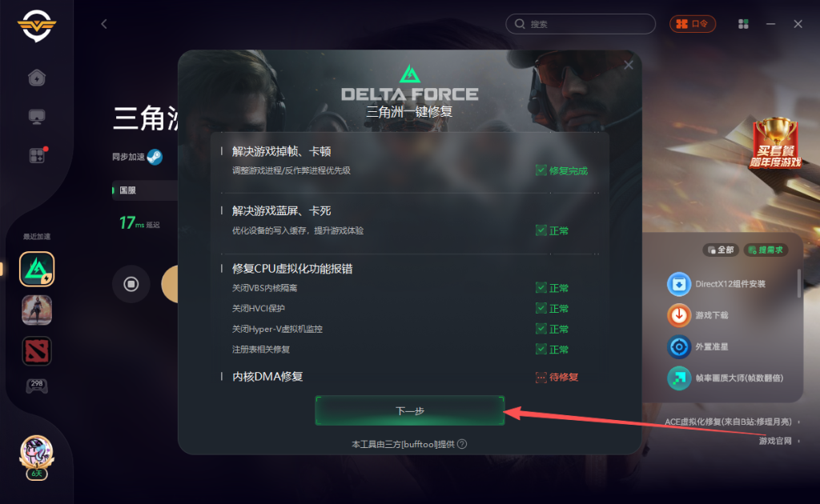Viewport: 820px width, 504px height.
Task: Open the apps grid icon with red dot
Action: pyautogui.click(x=37, y=155)
